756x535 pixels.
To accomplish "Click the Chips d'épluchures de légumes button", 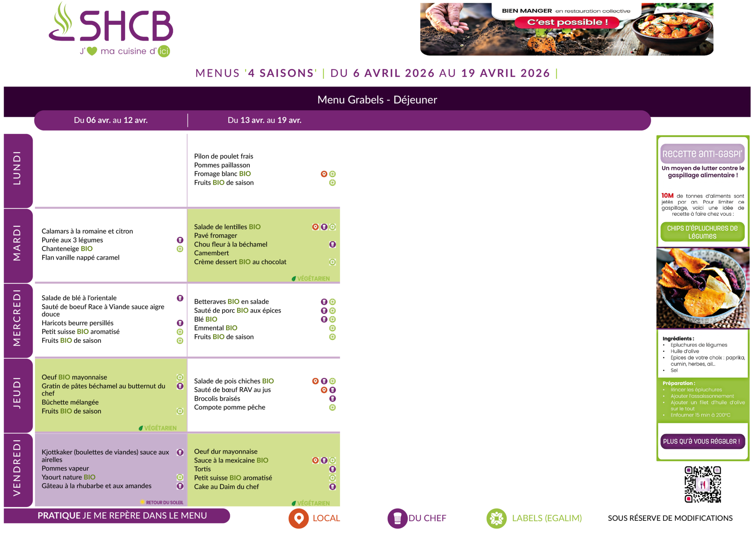I will (x=702, y=232).
